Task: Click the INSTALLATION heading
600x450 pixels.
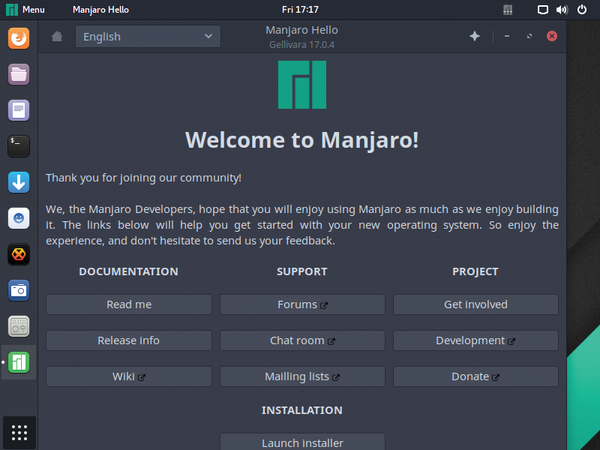Action: point(302,410)
